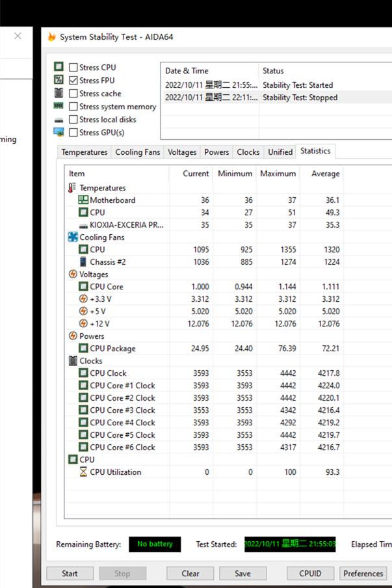Click the Voltages lightning bolt icon

tap(73, 274)
